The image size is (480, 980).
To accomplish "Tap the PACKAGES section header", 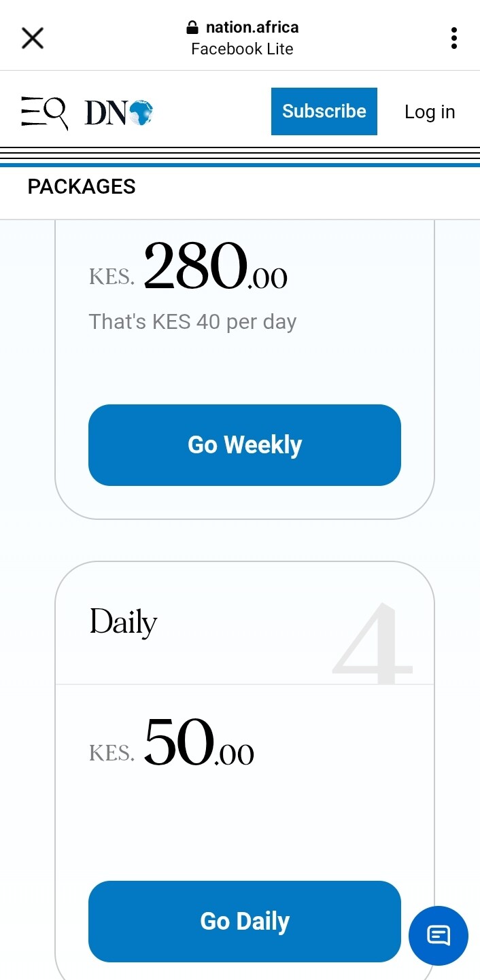I will 82,187.
